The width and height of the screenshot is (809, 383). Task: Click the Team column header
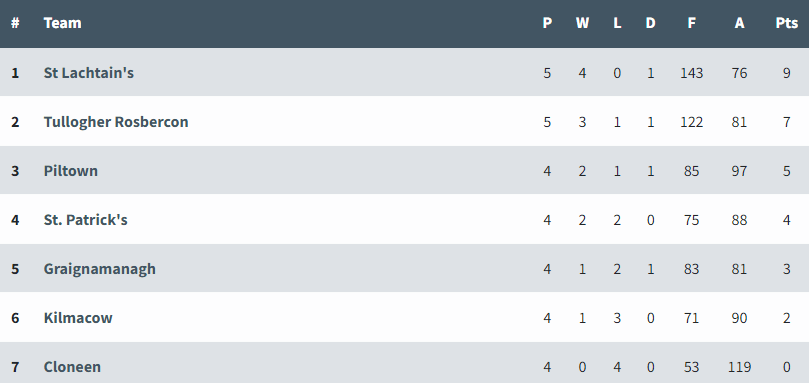tap(62, 23)
